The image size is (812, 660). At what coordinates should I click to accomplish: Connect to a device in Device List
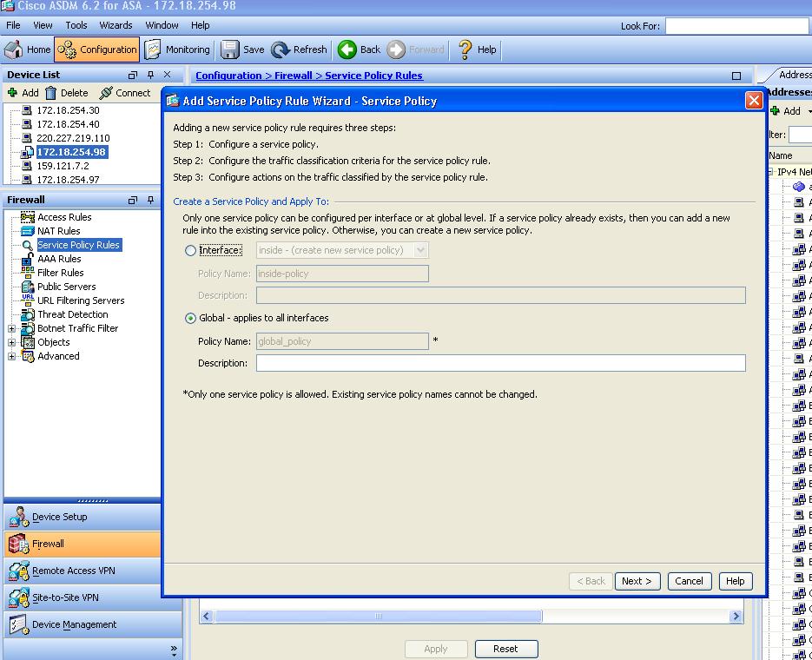click(x=125, y=93)
